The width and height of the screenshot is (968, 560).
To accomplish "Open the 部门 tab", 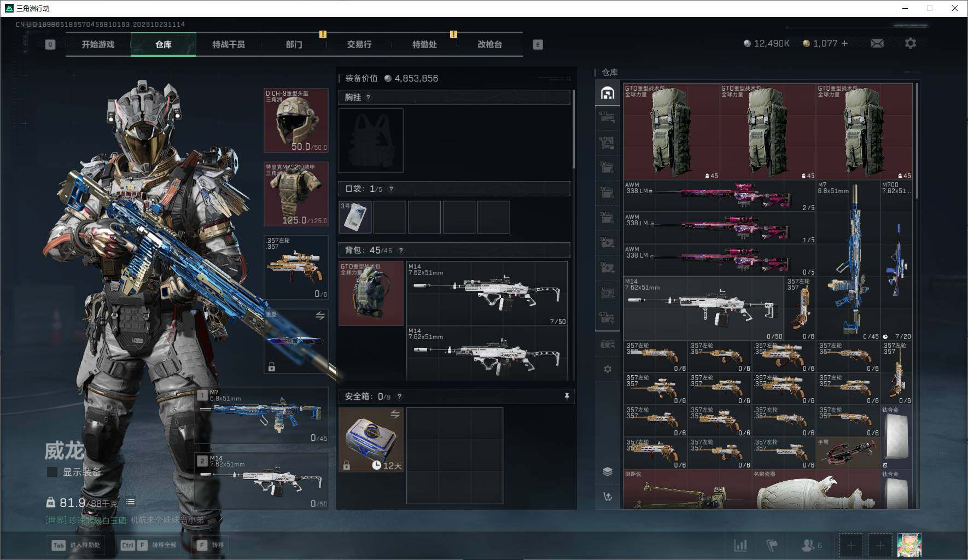I will (x=294, y=44).
